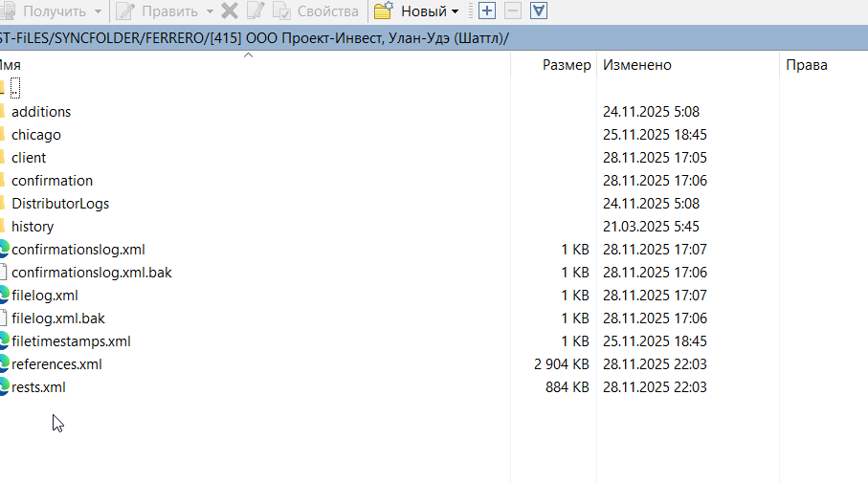Select file rests.xml
The height and width of the screenshot is (483, 868).
38,387
